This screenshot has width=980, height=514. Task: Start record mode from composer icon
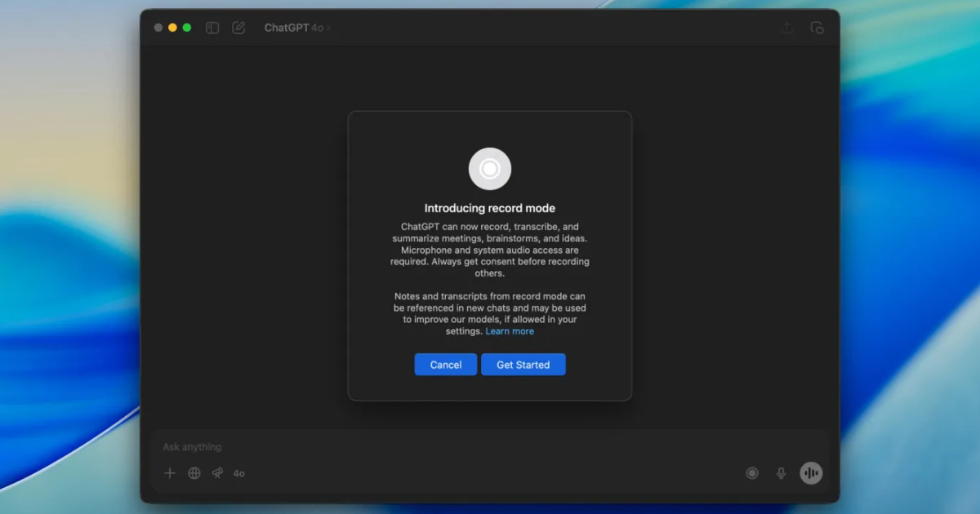pos(752,473)
